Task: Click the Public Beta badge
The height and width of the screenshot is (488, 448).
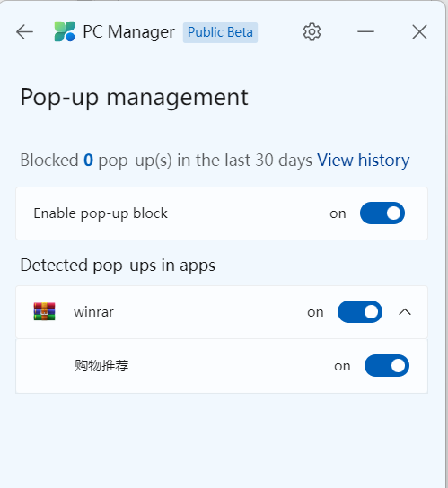Action: click(x=220, y=32)
